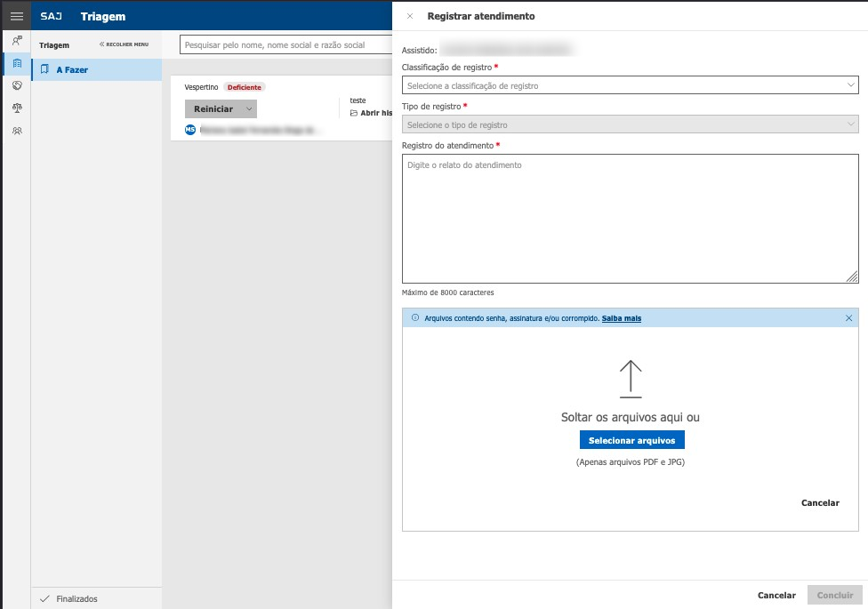
Task: Open Classificação de registro dropdown
Action: click(630, 85)
